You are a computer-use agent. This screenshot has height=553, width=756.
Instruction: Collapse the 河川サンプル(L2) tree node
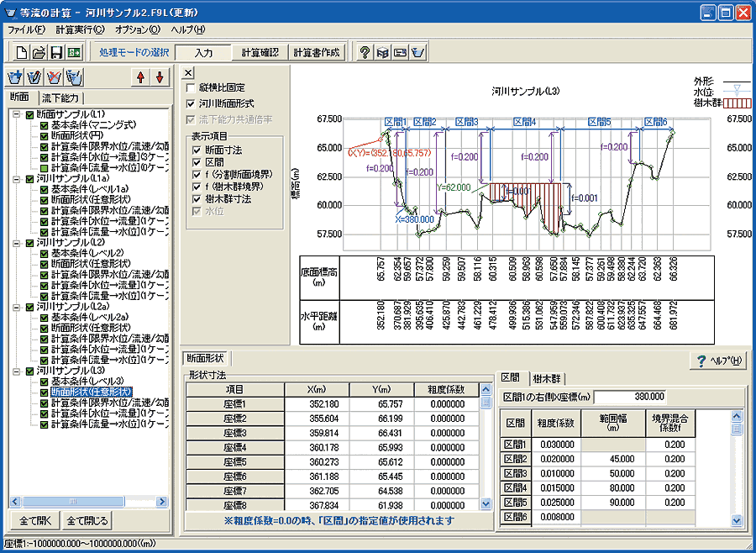pos(17,243)
